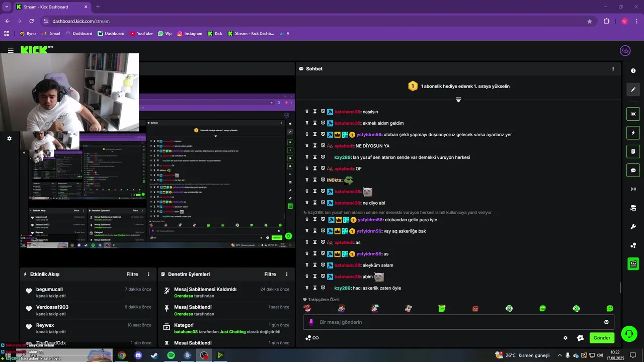Image resolution: width=644 pixels, height=362 pixels.
Task: Toggle the chat bubble widget in sidebar
Action: click(x=633, y=170)
